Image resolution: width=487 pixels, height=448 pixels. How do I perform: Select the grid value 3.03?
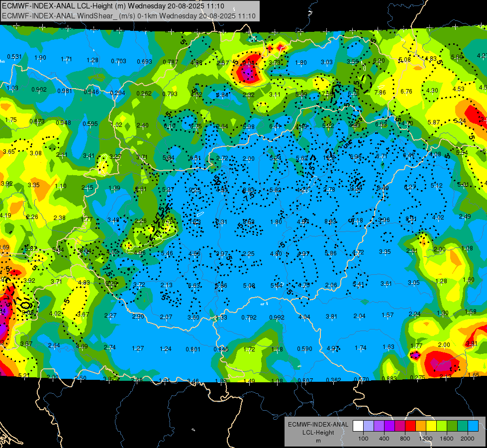(x=326, y=62)
